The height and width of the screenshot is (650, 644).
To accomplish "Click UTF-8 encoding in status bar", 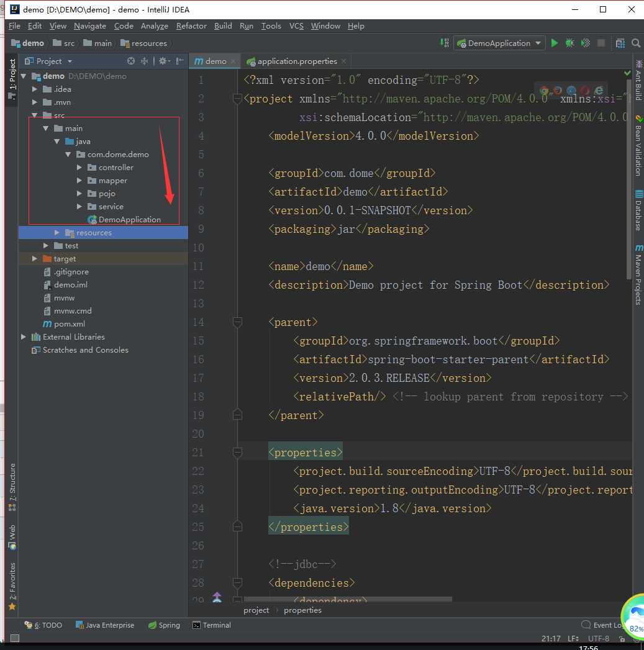I will pos(599,638).
